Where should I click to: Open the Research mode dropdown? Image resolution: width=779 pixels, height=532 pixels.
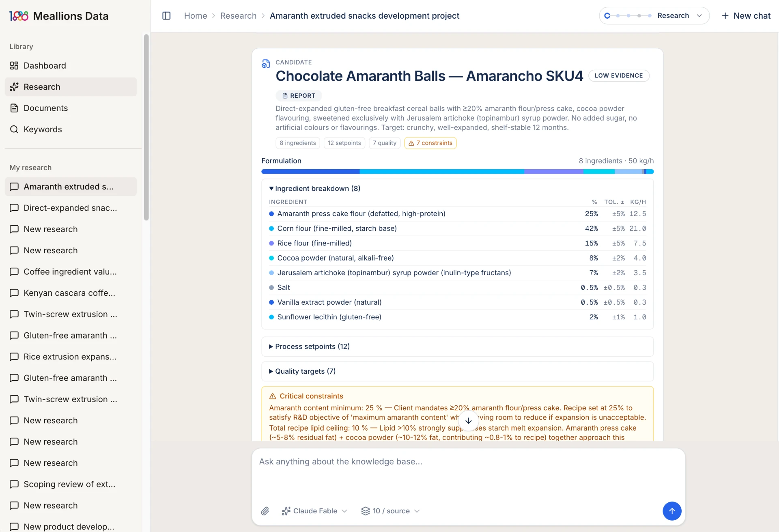click(x=654, y=16)
